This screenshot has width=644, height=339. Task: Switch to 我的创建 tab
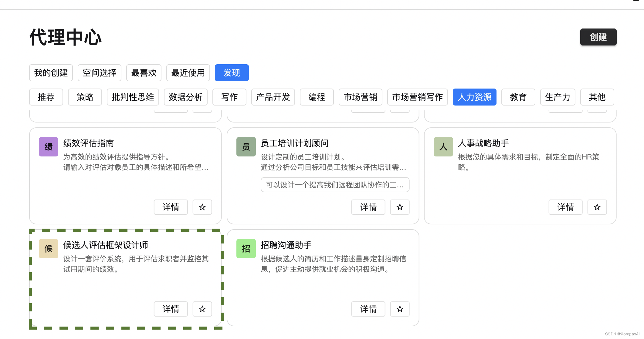tap(51, 73)
